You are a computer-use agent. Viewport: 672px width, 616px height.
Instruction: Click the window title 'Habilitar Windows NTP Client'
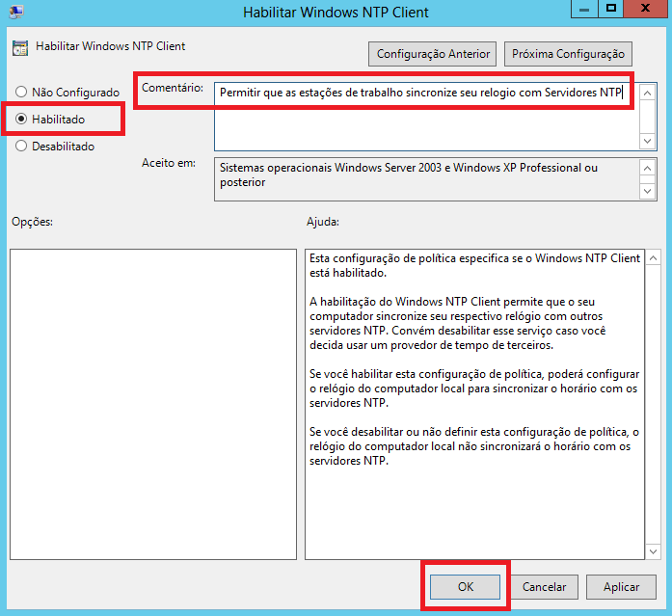[x=336, y=12]
